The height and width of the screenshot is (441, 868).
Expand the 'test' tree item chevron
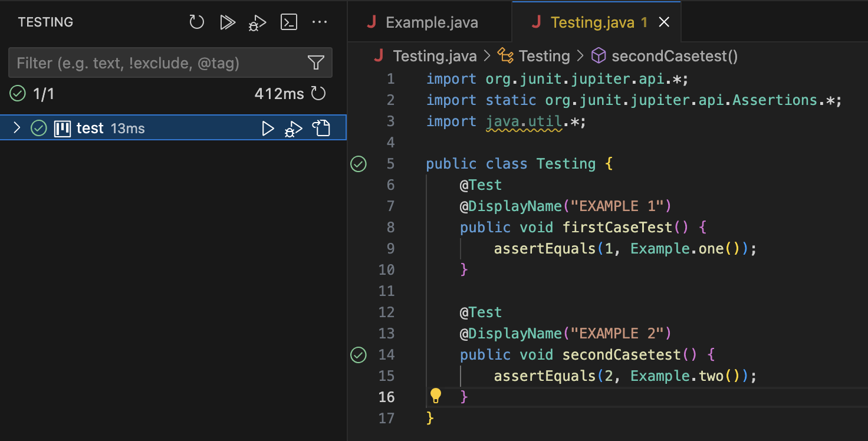(17, 128)
